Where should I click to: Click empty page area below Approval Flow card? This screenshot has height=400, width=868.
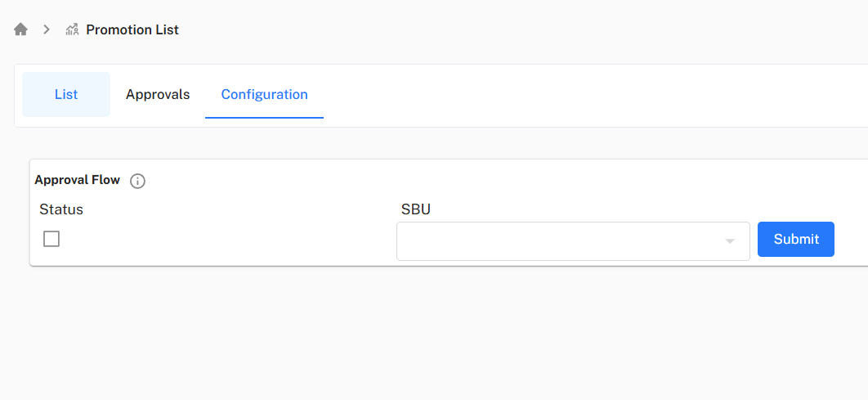(409, 335)
